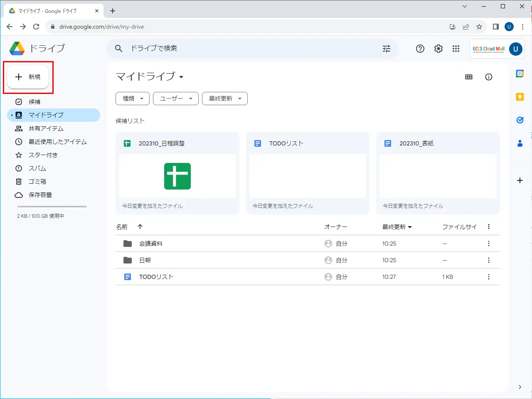Switch to grid layout view
532x399 pixels.
point(469,77)
